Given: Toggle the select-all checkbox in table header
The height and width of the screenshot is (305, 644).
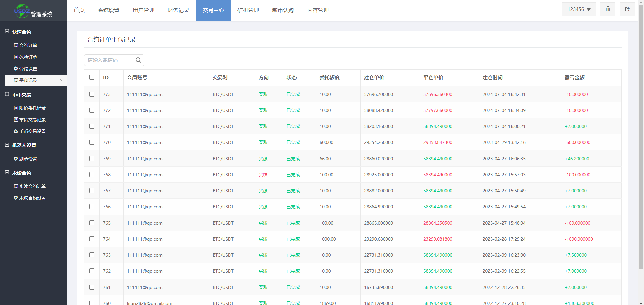Looking at the screenshot, I should coord(92,77).
